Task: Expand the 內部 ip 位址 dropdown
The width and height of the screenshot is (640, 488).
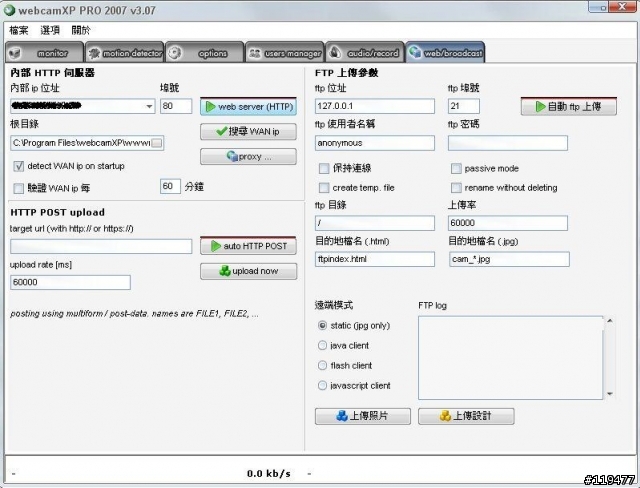Action: coord(149,106)
